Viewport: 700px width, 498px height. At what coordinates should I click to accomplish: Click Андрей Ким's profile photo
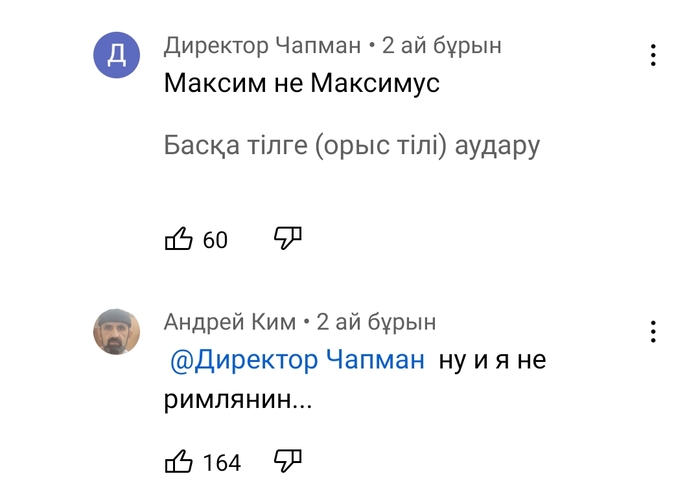tap(117, 332)
